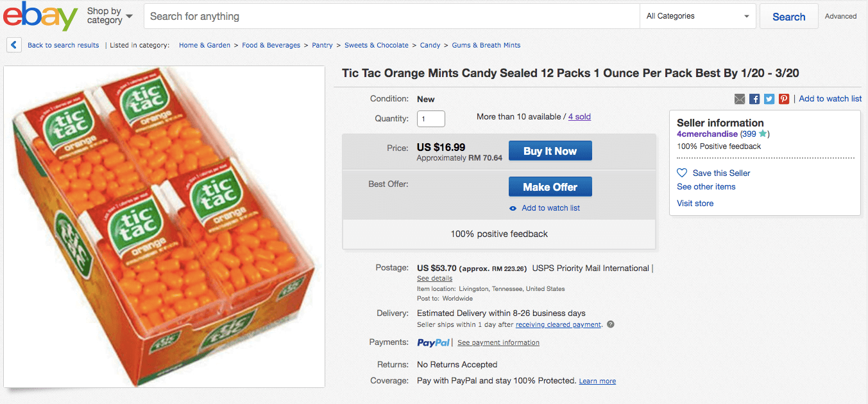
Task: Click the heart icon to save seller
Action: pos(682,173)
